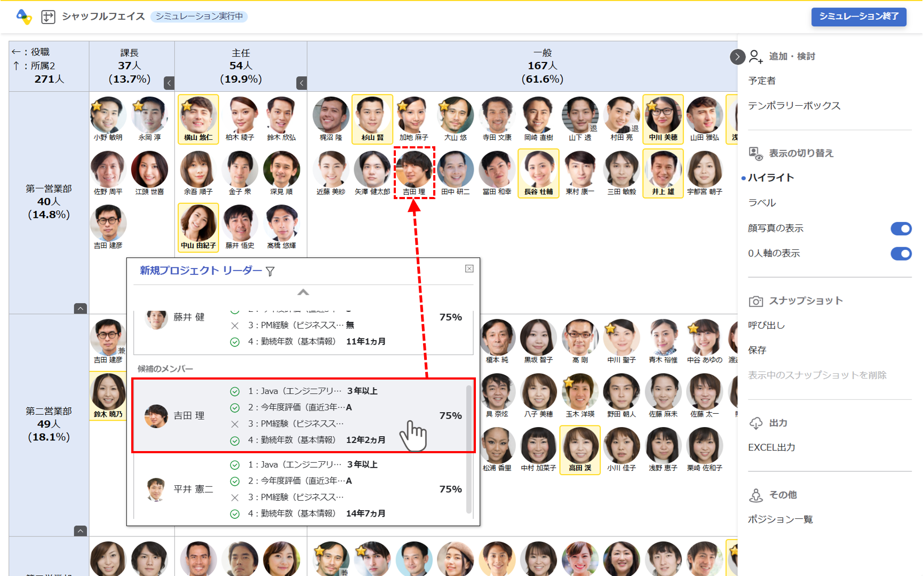Click the Shuffle Face swap icon in header

click(48, 17)
